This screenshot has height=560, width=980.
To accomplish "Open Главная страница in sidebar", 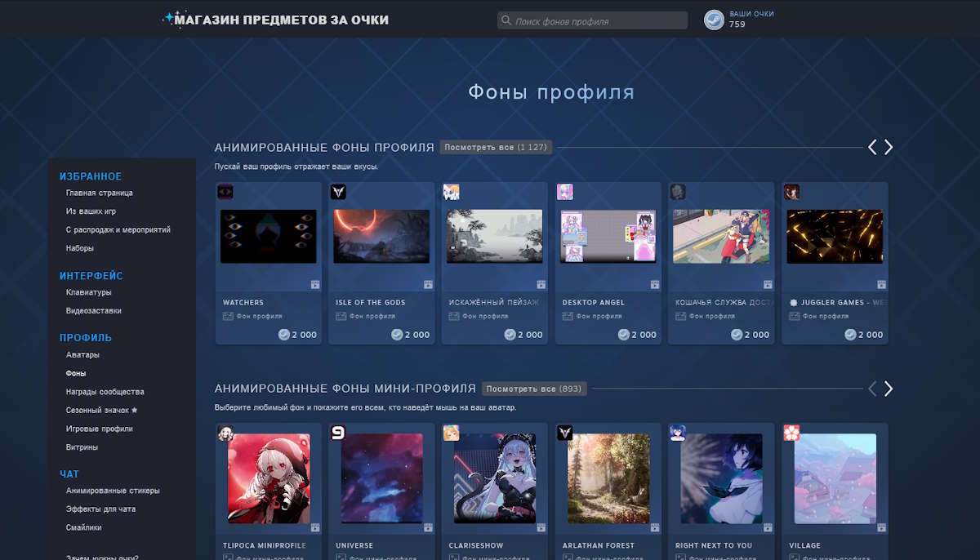I will point(100,193).
